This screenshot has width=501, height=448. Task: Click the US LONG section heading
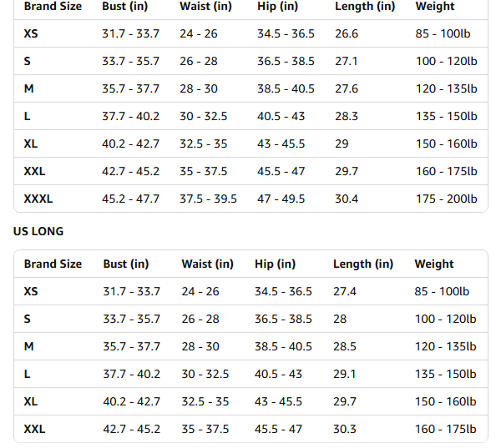coord(38,231)
